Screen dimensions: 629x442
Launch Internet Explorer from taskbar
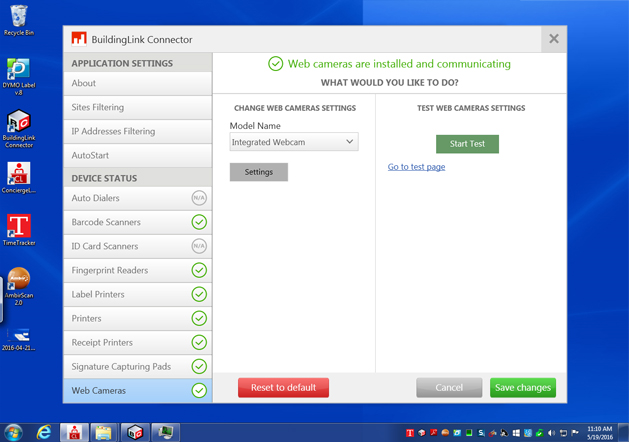coord(44,433)
